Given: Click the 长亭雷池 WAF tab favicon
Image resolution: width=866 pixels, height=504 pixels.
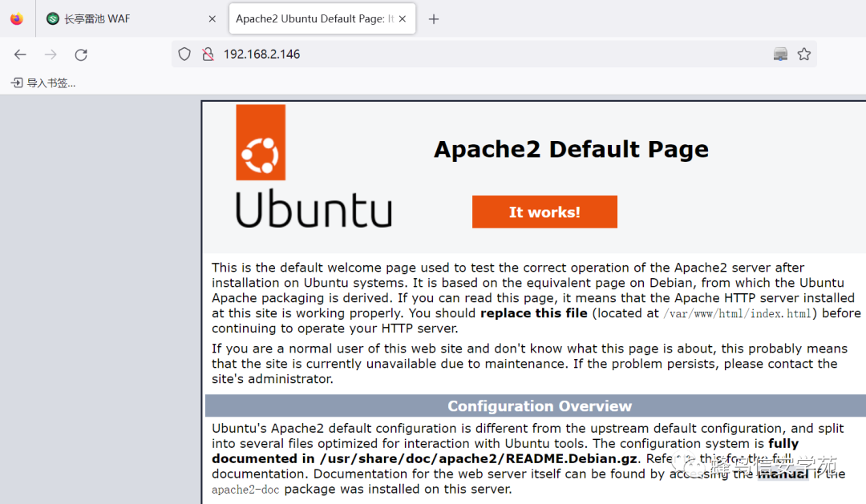Looking at the screenshot, I should [x=52, y=18].
